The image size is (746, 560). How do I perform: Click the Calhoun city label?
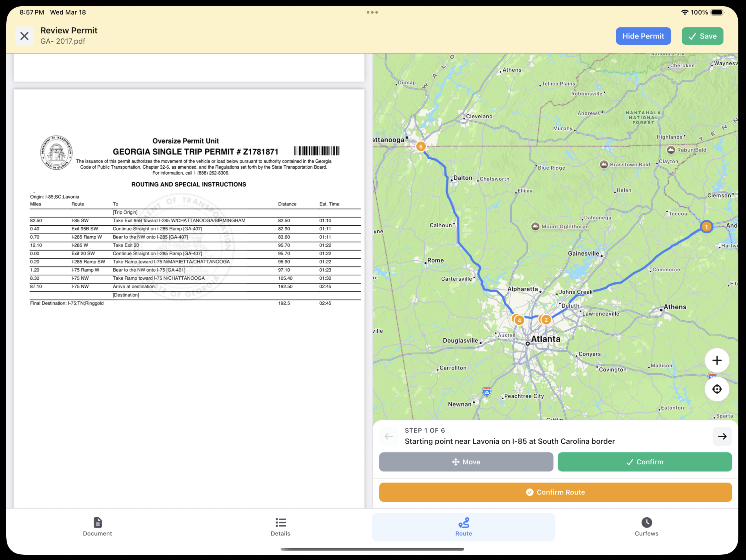440,225
